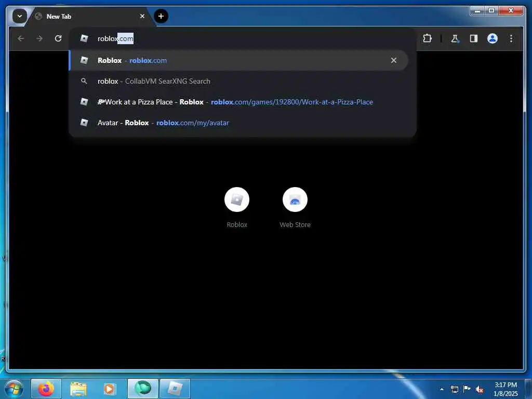Show hidden tray icons arrow
Image resolution: width=532 pixels, height=399 pixels.
[x=442, y=389]
